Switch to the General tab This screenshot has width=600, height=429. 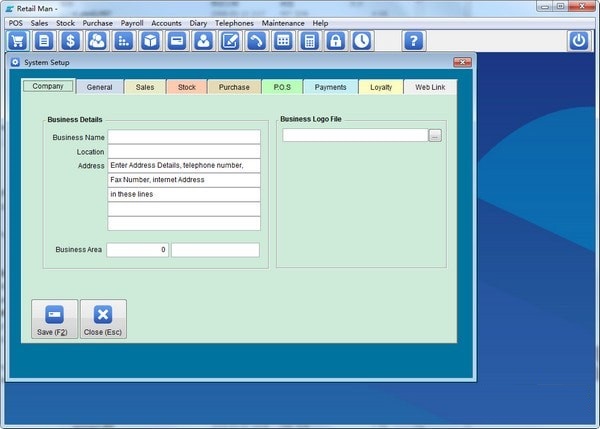99,87
